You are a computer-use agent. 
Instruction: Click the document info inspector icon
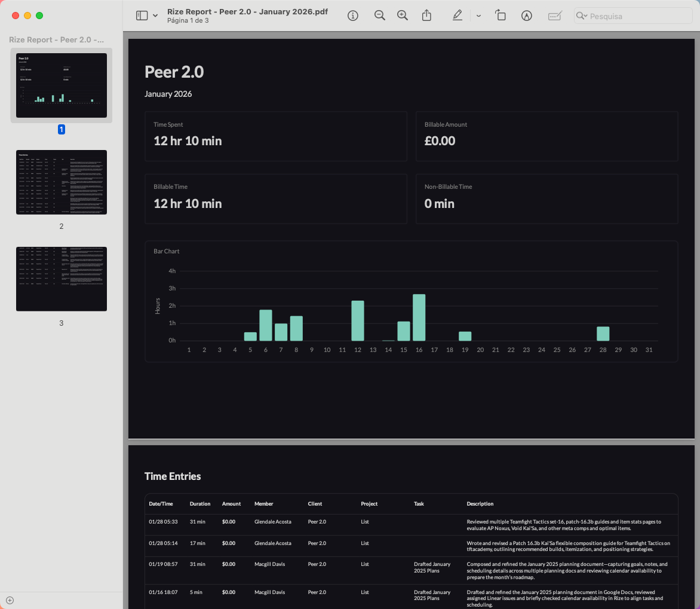tap(353, 16)
